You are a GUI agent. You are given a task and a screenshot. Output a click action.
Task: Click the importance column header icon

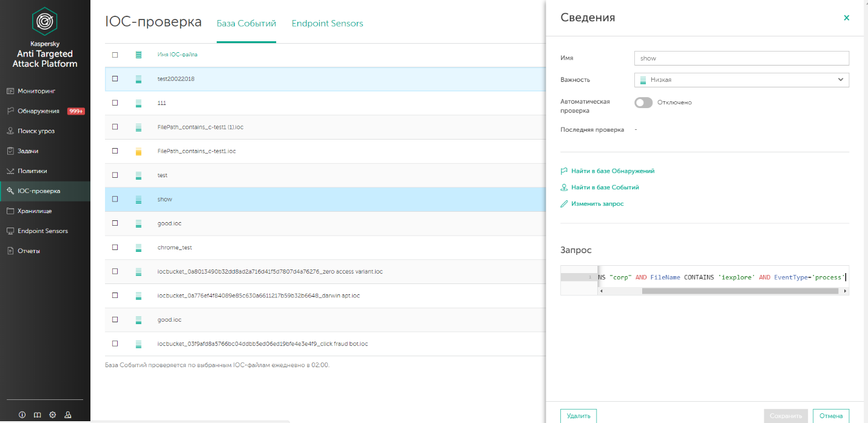(138, 55)
